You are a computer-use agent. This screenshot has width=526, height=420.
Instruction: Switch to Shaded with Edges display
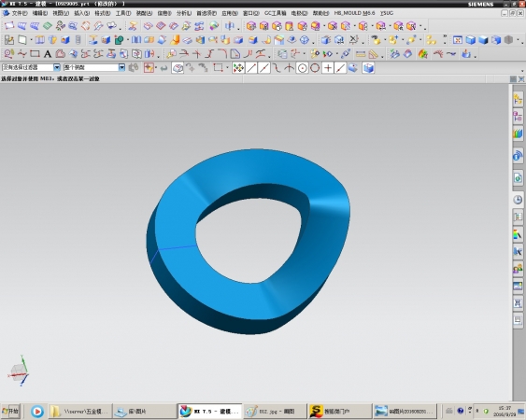[471, 40]
